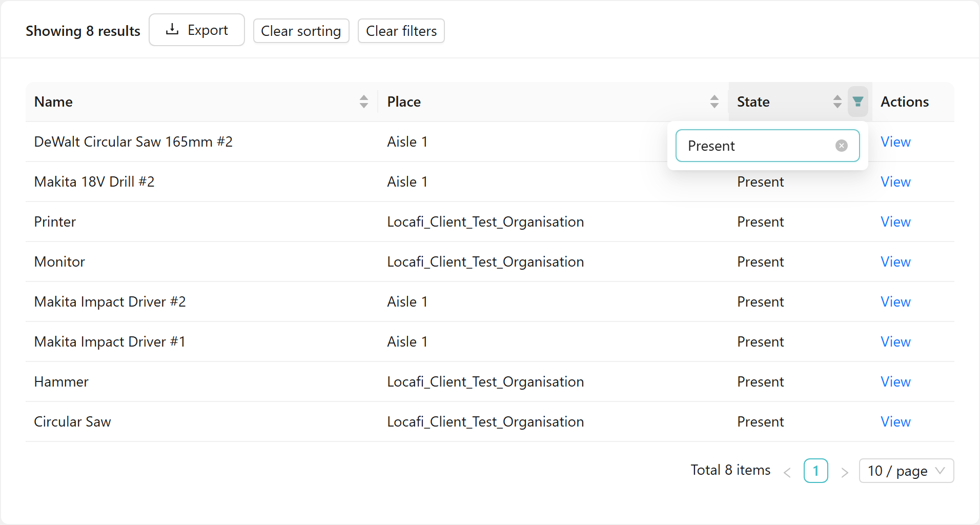The width and height of the screenshot is (980, 525).
Task: Open View link for Hammer
Action: (x=895, y=381)
